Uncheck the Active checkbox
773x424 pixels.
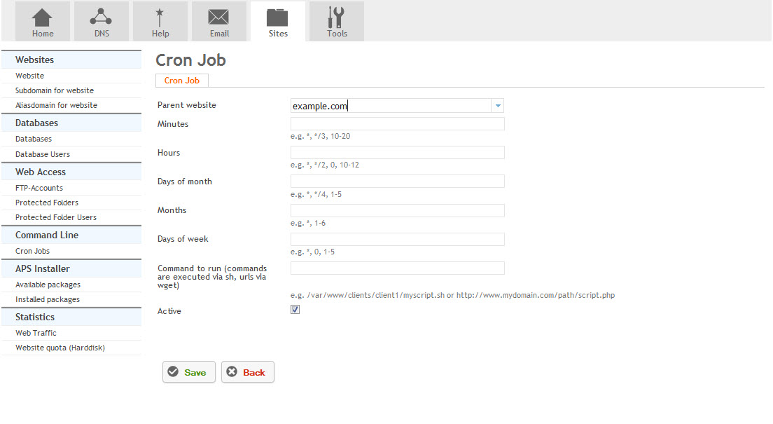click(x=295, y=310)
